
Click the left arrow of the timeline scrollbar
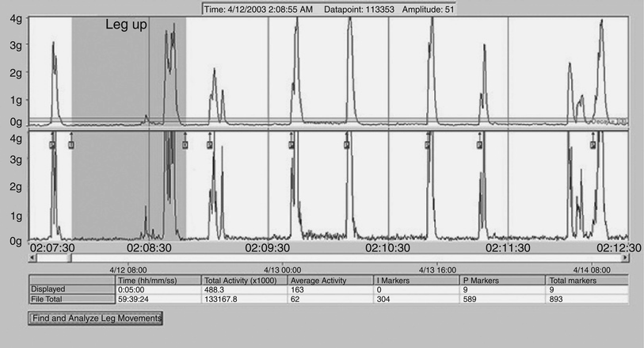[x=32, y=258]
